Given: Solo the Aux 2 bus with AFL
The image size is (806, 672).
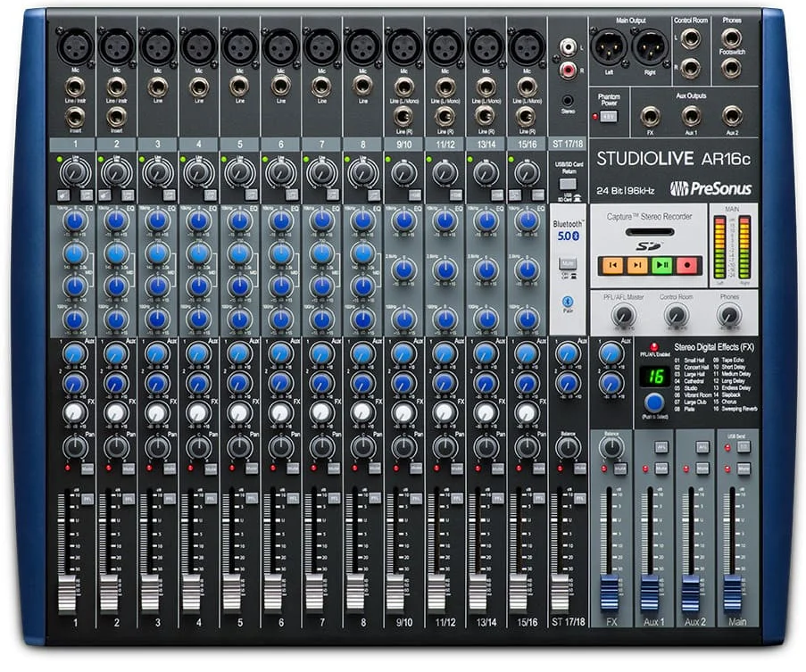Looking at the screenshot, I should (702, 447).
